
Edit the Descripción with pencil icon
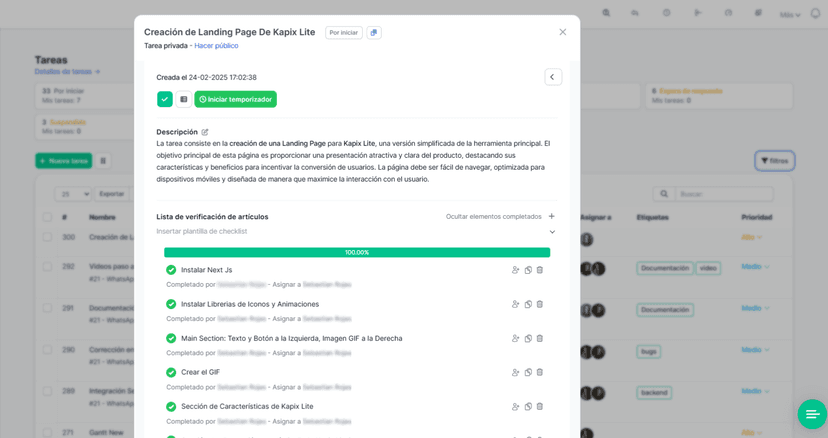(205, 132)
